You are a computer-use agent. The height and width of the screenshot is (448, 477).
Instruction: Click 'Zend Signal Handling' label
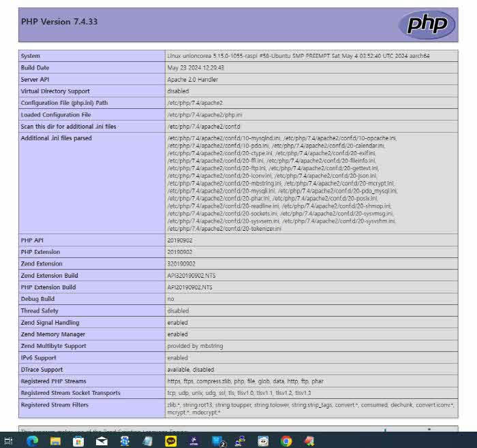tap(50, 323)
